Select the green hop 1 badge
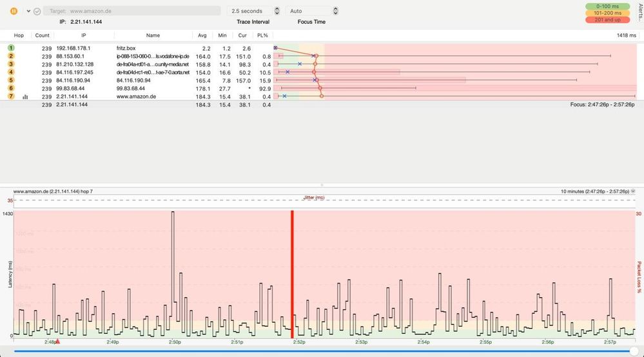 click(11, 48)
